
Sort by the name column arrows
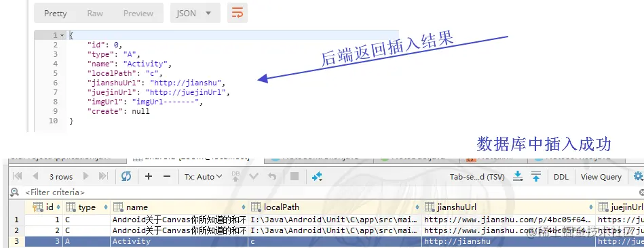click(244, 207)
